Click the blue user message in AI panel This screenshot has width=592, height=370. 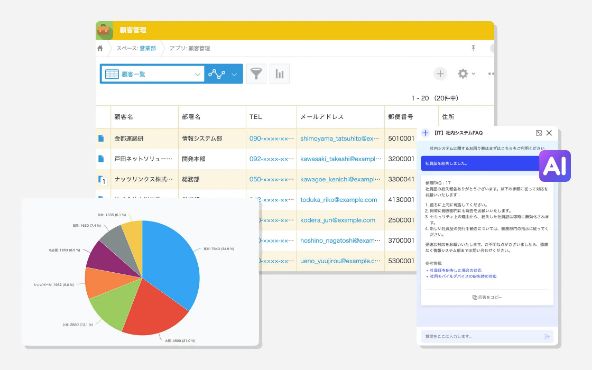pos(480,163)
